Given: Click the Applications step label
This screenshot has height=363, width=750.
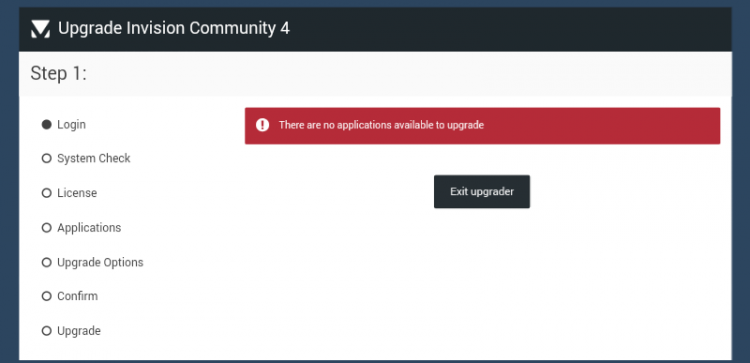Looking at the screenshot, I should 89,228.
